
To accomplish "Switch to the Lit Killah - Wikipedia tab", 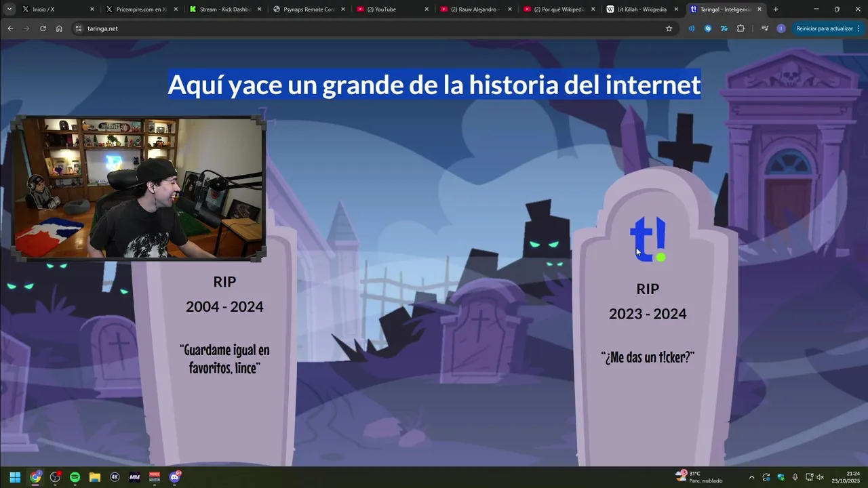I will tap(643, 9).
